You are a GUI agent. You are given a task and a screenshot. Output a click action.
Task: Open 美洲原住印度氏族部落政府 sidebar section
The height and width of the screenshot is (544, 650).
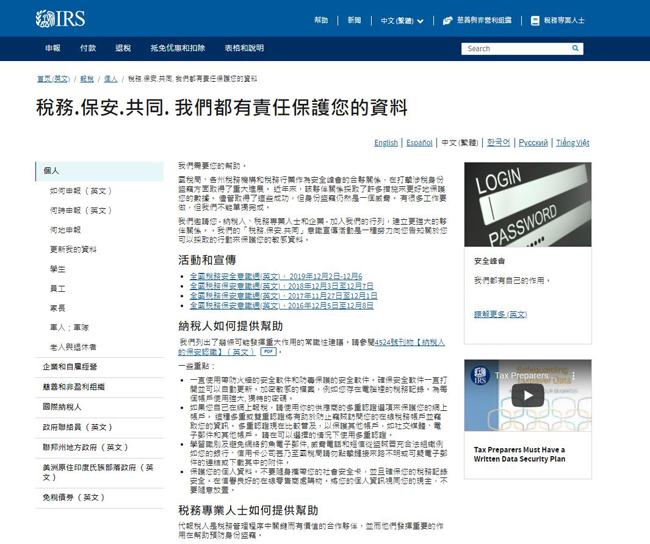point(99,472)
